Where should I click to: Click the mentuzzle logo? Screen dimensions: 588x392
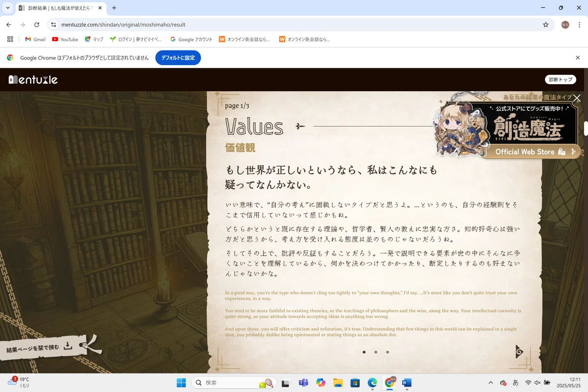[x=33, y=79]
